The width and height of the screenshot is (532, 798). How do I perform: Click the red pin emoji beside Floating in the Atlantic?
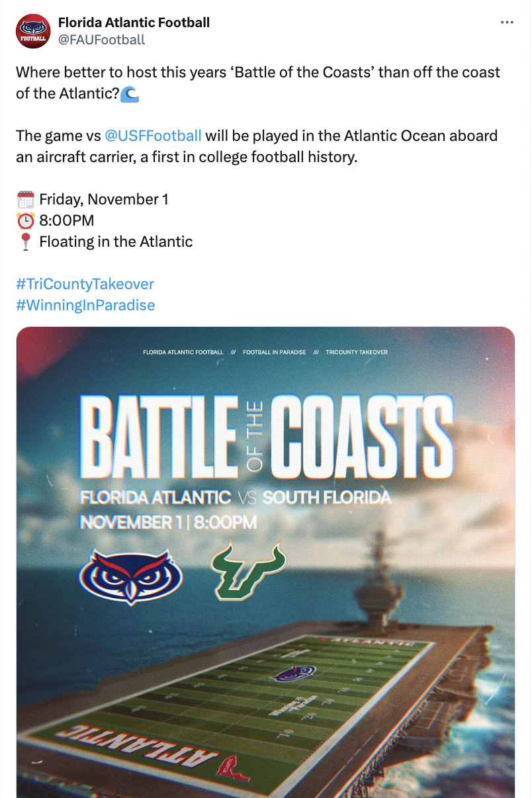(25, 242)
